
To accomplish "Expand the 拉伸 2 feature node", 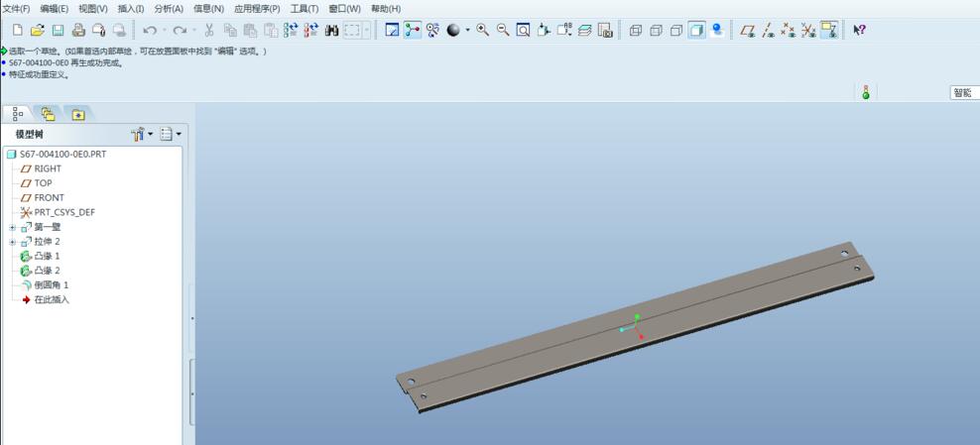I will click(13, 242).
